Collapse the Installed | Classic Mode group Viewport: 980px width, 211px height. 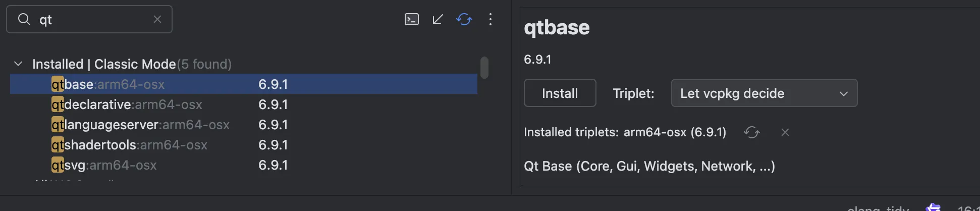click(19, 64)
